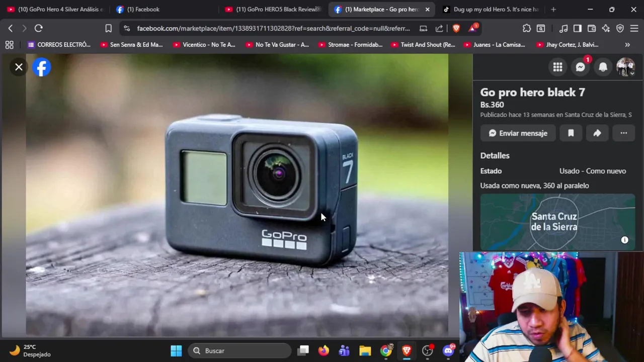Image resolution: width=644 pixels, height=362 pixels.
Task: Click the GoPro product photo
Action: pyautogui.click(x=237, y=195)
